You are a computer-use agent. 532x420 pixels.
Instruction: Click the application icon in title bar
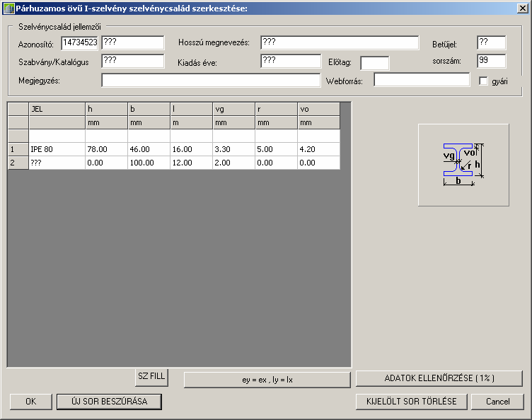8,8
